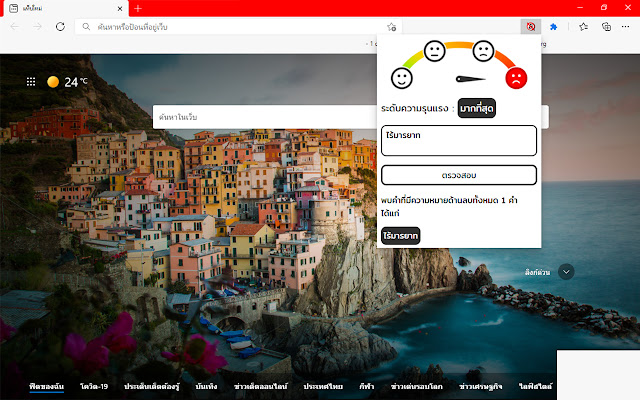Select the บันเทิง news tab

(x=206, y=386)
